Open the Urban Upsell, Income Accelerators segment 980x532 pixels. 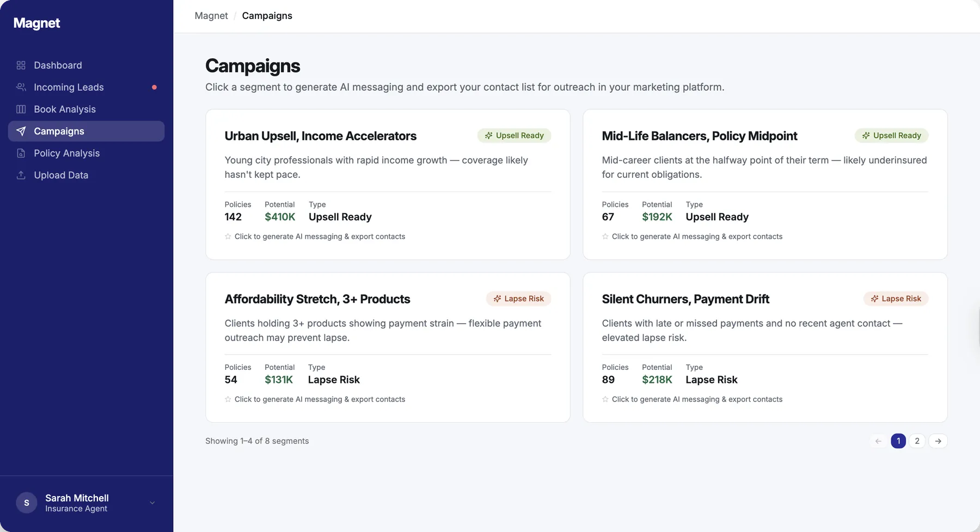tap(388, 184)
